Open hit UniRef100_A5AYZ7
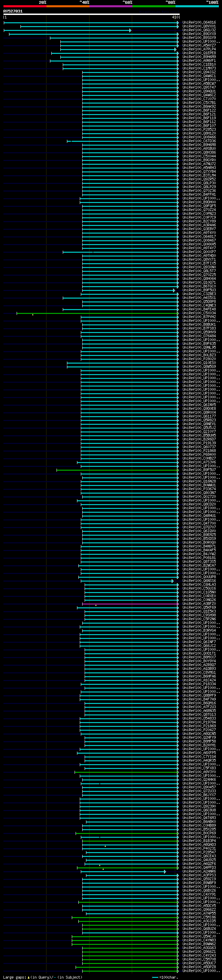The height and width of the screenshot is (980, 222). tap(199, 45)
